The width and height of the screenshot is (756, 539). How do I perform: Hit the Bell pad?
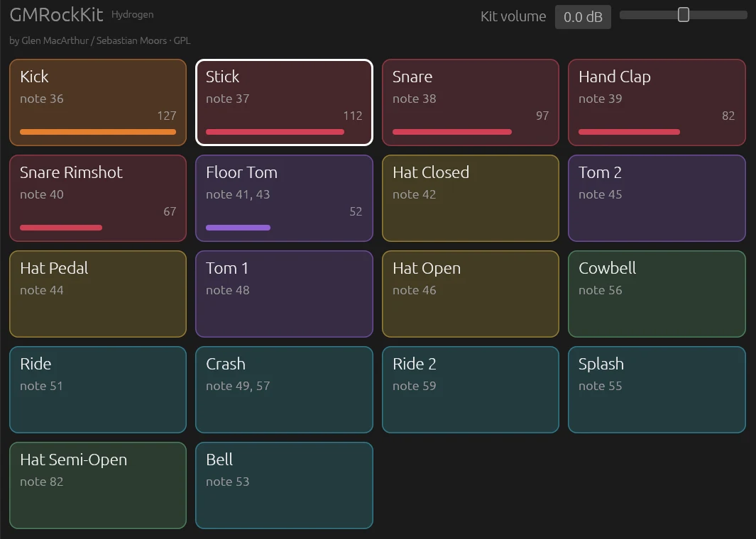[x=284, y=486]
